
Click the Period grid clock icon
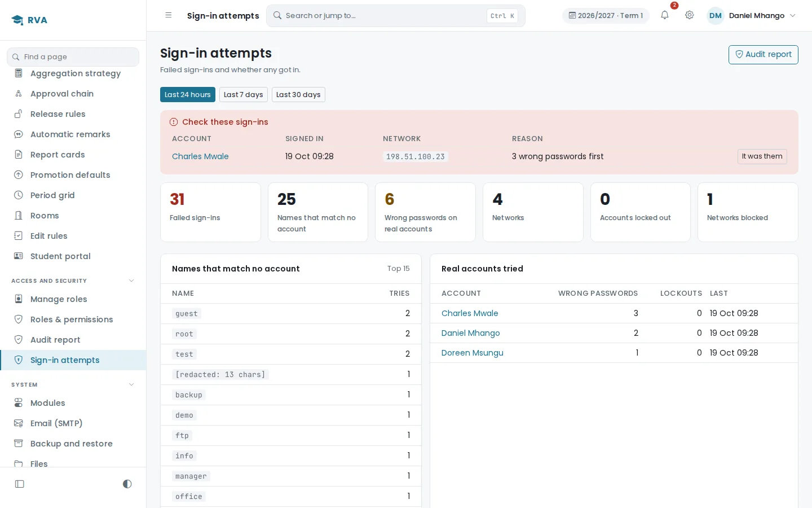click(19, 195)
